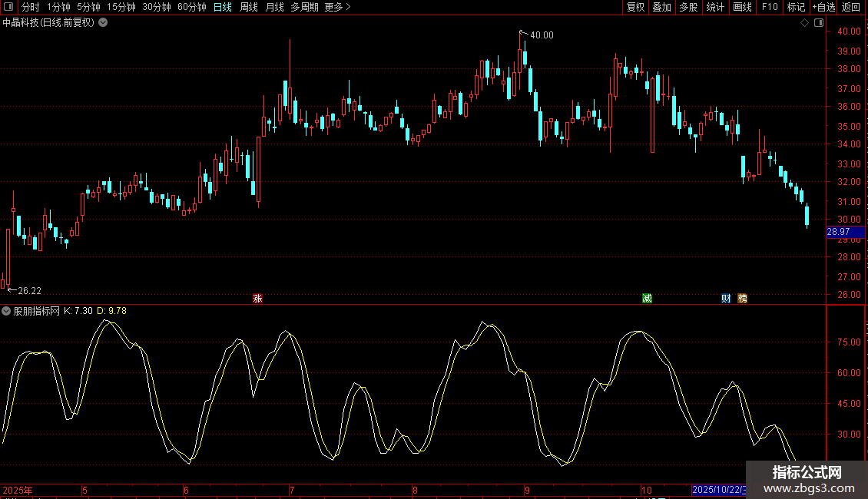Click the +自选 add to watchlist button

point(823,7)
